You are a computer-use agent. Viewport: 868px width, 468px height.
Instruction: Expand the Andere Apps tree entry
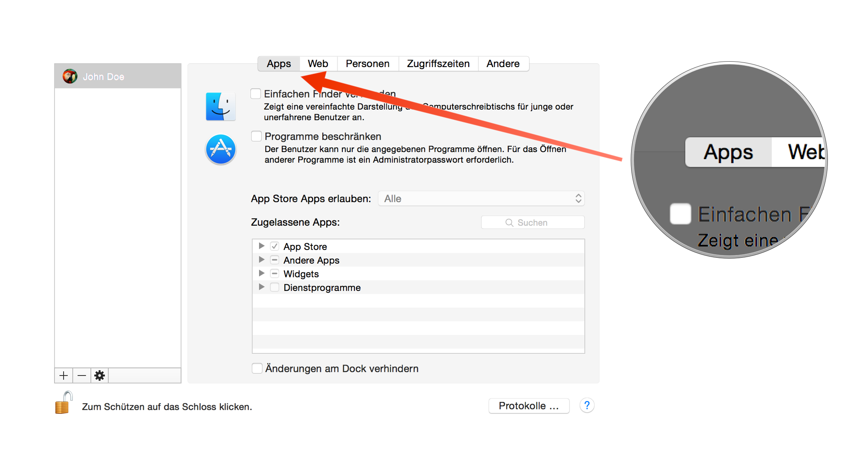[x=261, y=259]
